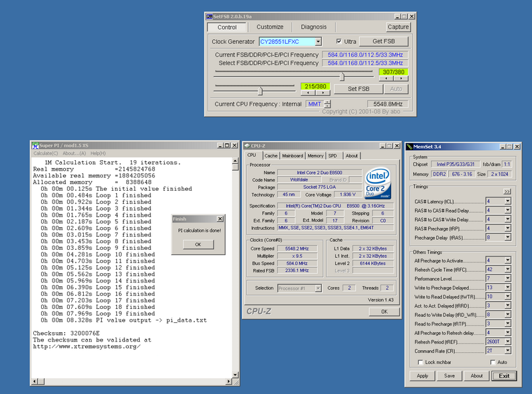The image size is (532, 394).
Task: Click left arrow under the 307/380 value
Action: 386,78
